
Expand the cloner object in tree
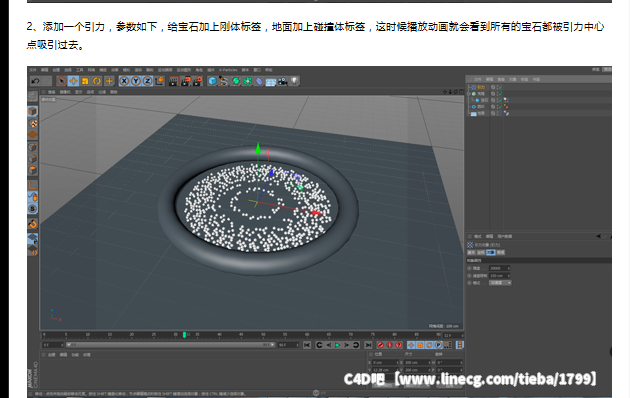468,94
